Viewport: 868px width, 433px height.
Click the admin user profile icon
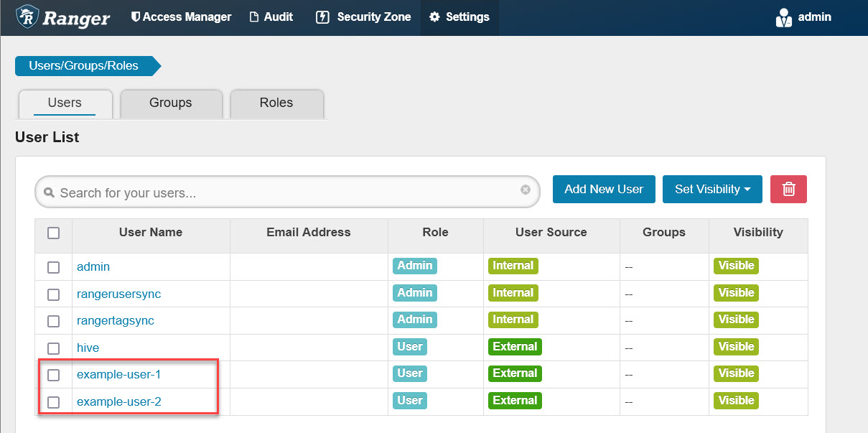[x=784, y=17]
